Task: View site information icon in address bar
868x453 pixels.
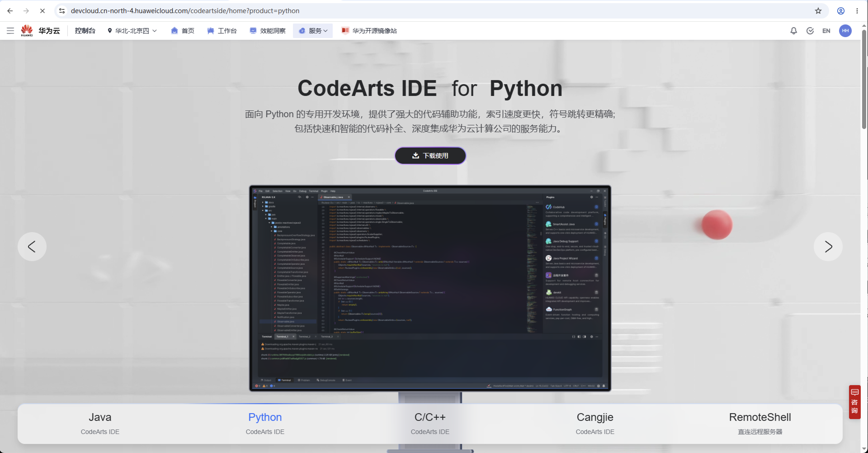Action: pos(62,11)
